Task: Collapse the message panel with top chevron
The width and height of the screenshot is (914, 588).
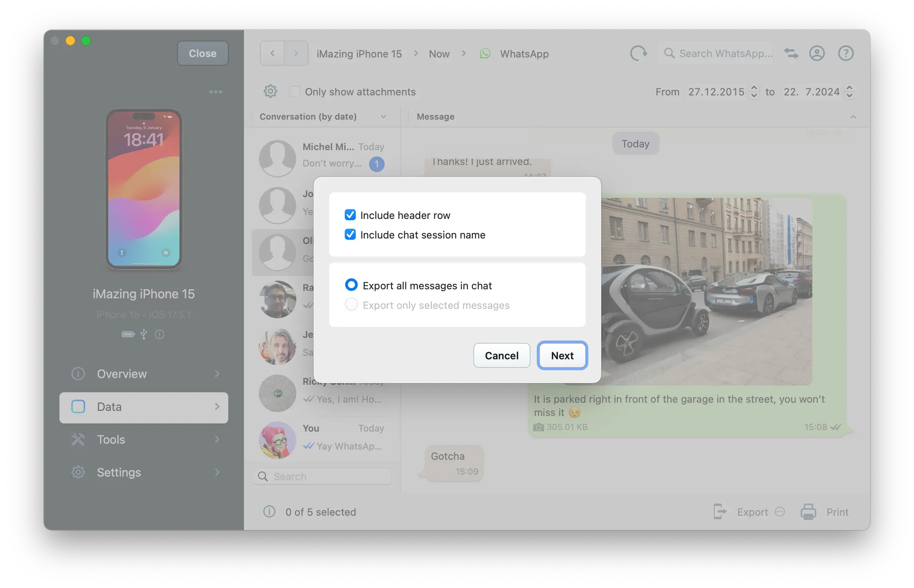Action: coord(854,117)
